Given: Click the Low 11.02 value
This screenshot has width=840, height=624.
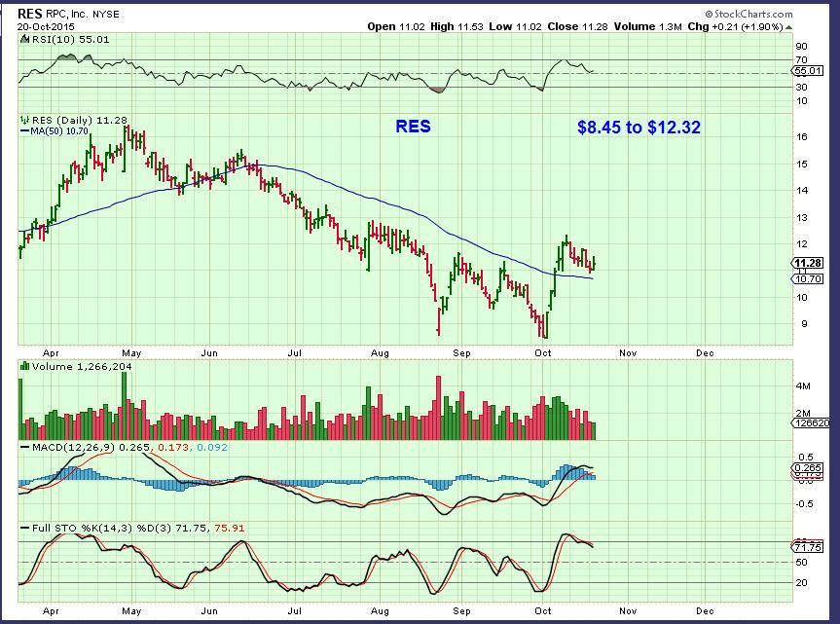Looking at the screenshot, I should click(515, 26).
